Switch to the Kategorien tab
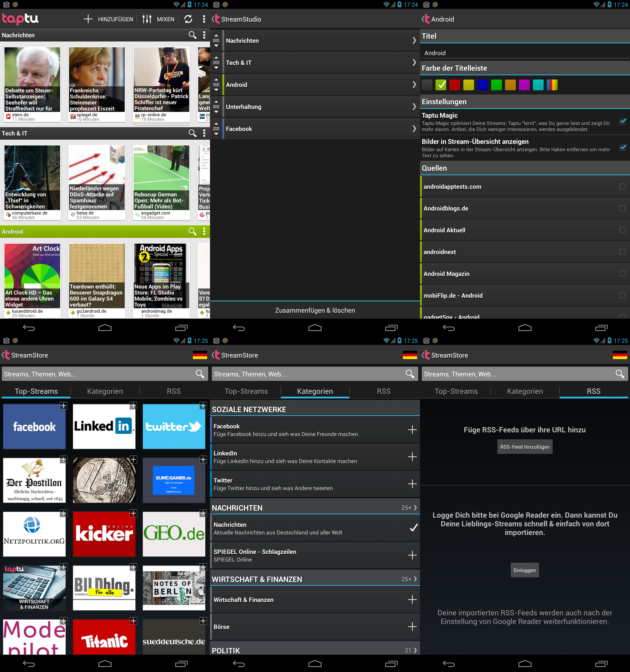 click(105, 391)
